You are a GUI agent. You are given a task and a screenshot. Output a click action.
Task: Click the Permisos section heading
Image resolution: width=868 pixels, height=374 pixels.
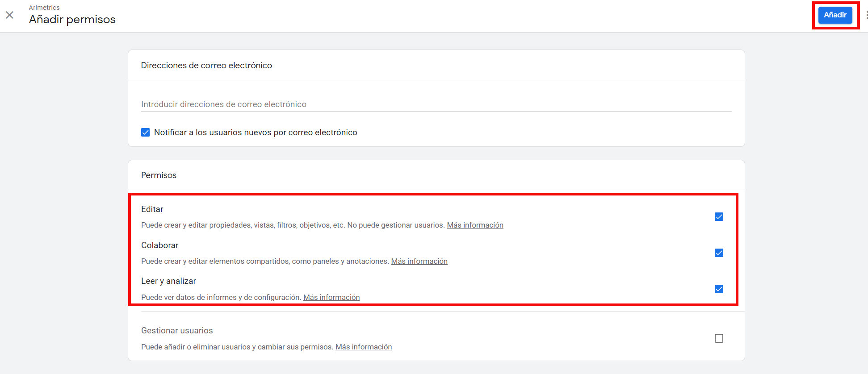(159, 175)
